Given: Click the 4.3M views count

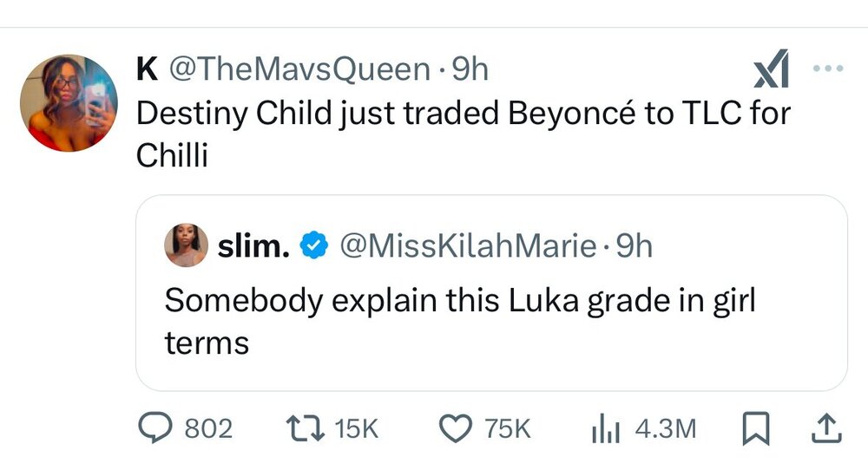Looking at the screenshot, I should click(x=666, y=428).
